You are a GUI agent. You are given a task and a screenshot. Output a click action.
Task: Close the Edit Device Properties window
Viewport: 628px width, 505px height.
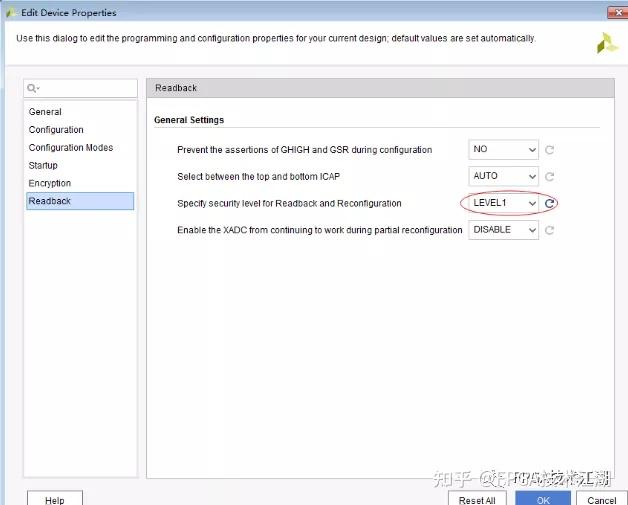tap(618, 12)
